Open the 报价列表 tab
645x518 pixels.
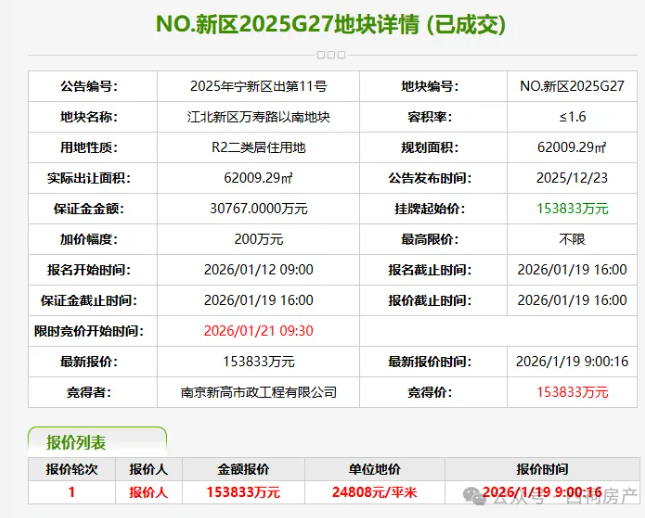point(77,442)
